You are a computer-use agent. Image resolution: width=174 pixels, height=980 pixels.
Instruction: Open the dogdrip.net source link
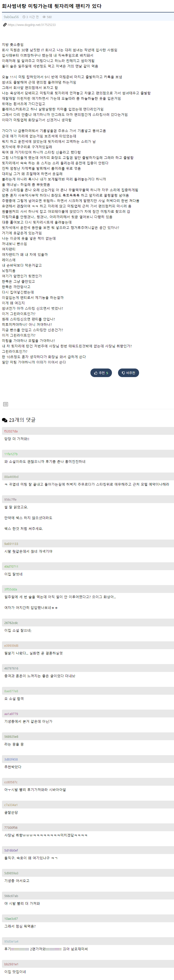click(x=32, y=25)
